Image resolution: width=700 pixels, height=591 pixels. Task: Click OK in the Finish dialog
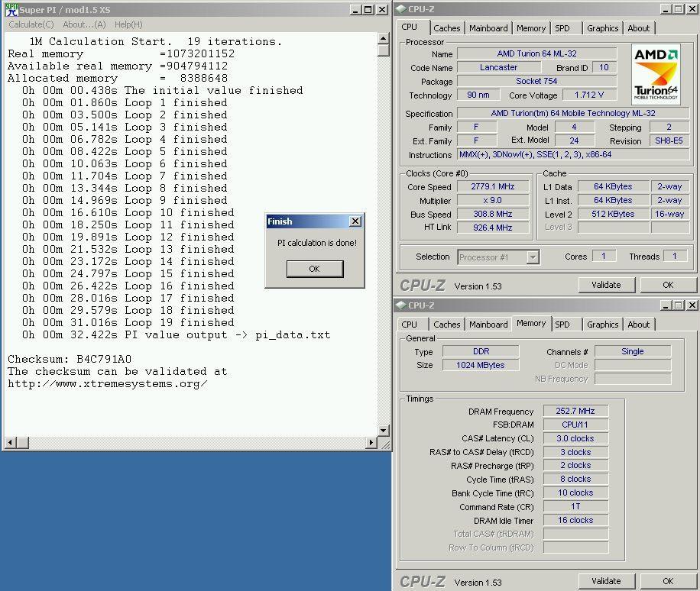coord(315,269)
